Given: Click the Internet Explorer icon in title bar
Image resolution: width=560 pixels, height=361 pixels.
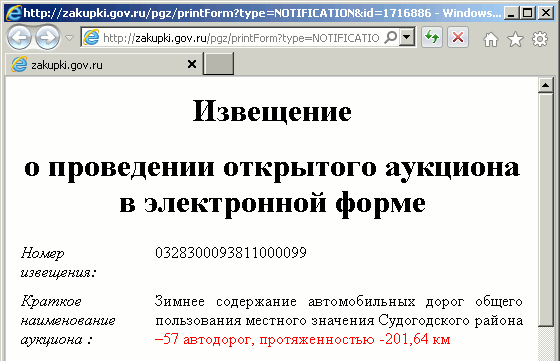Looking at the screenshot, I should [14, 13].
